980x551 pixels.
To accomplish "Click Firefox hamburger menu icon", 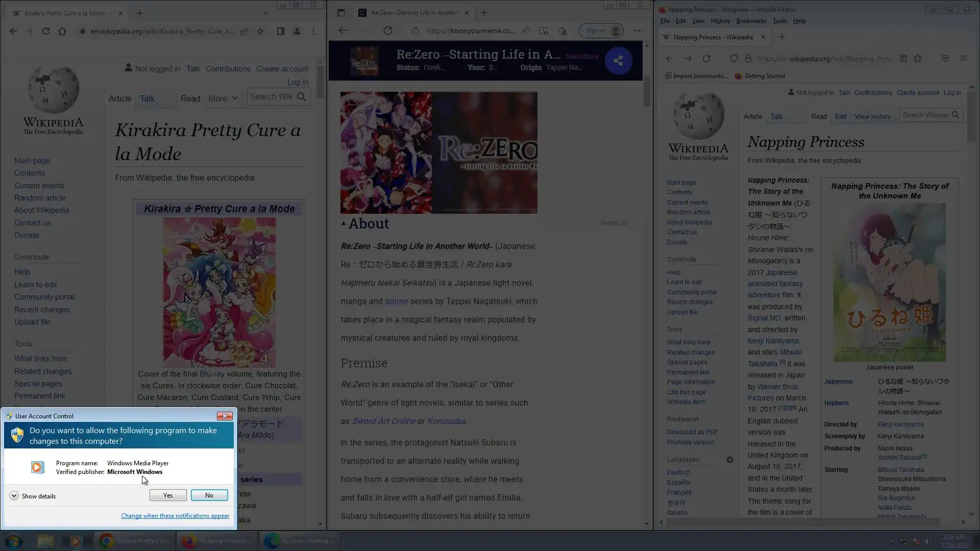I will coord(964,58).
